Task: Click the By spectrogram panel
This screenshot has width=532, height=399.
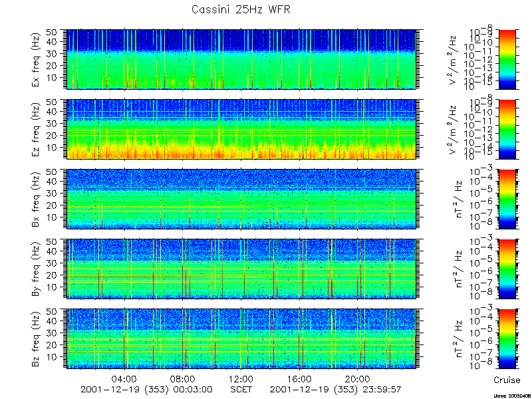Action: click(241, 269)
